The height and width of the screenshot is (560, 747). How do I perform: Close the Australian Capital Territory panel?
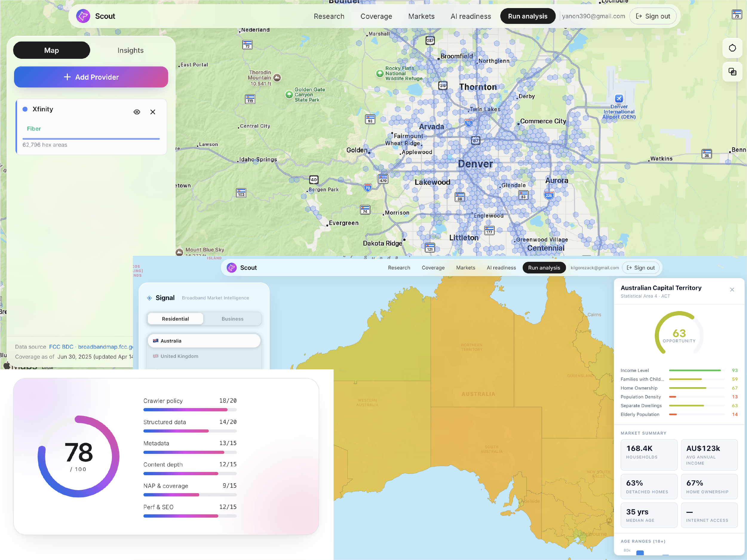pos(732,290)
